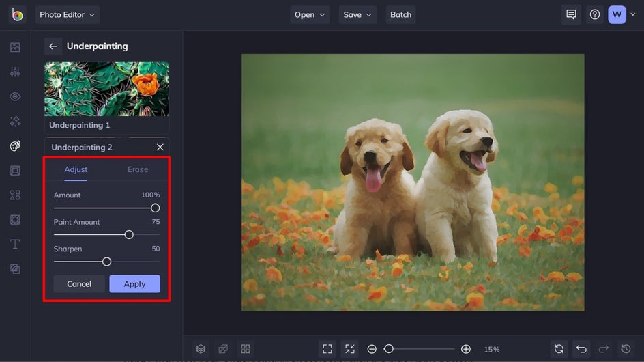Viewport: 644px width, 362px height.
Task: Click the compare before/after icon
Action: 223,349
